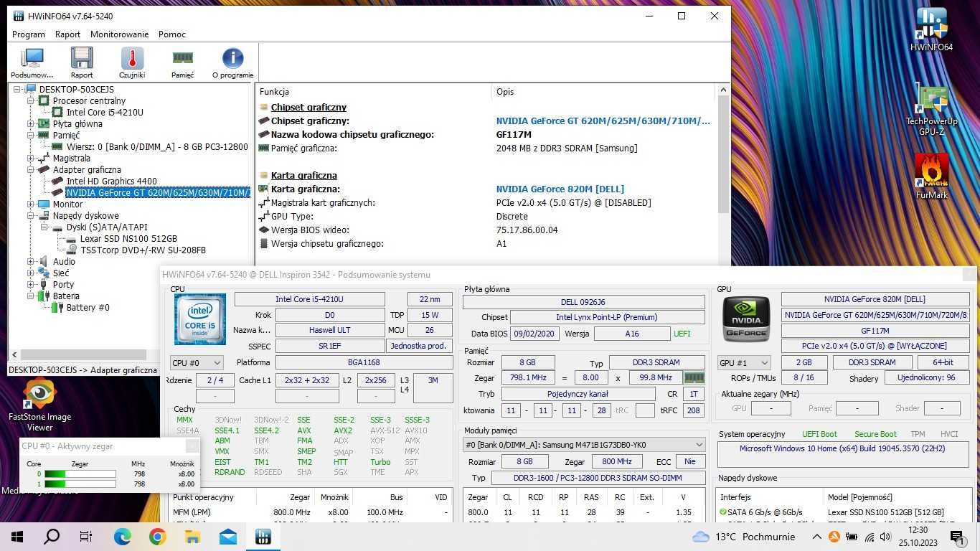Click the NVIDIA GeForce logo in summary
980x551 pixels.
(x=746, y=319)
